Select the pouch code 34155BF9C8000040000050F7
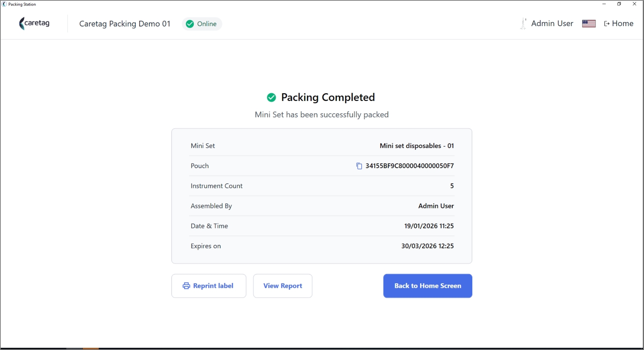This screenshot has height=350, width=644. point(410,166)
